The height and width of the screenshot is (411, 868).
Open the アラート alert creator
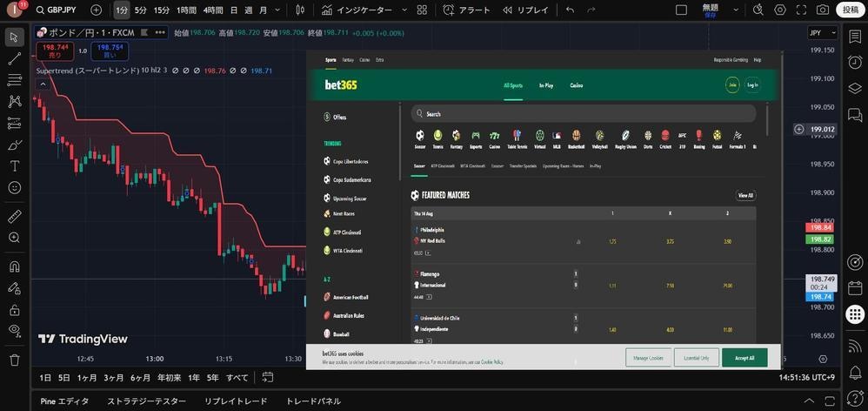467,10
